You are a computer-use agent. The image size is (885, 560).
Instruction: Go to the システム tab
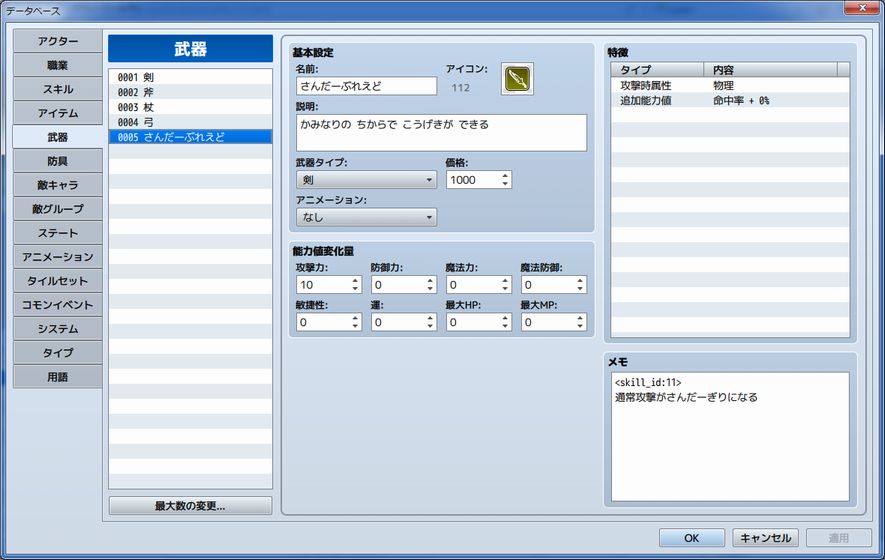(58, 329)
